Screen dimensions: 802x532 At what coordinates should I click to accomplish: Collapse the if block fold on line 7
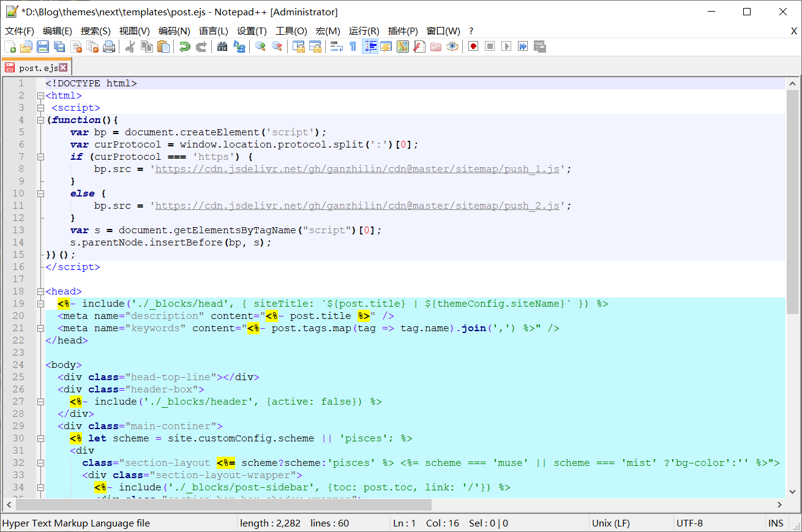(x=40, y=157)
